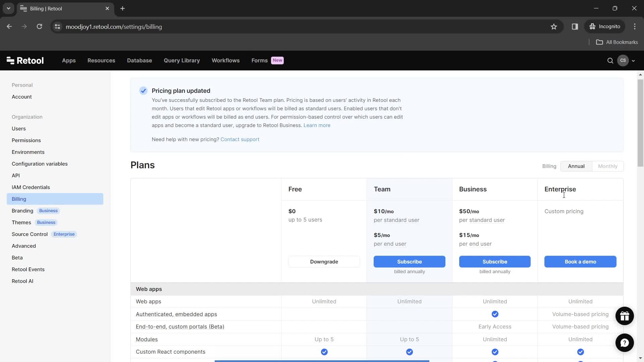The height and width of the screenshot is (362, 644).
Task: Open Configuration variables settings
Action: [x=40, y=164]
